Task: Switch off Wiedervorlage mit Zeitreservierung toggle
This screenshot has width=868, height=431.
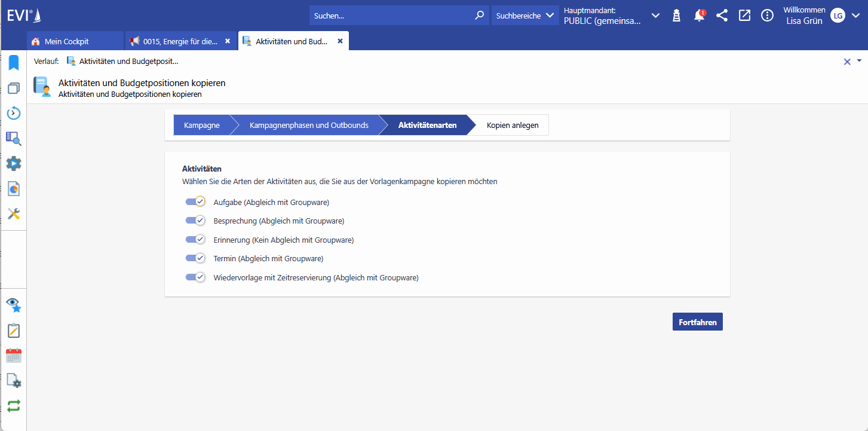Action: tap(195, 277)
